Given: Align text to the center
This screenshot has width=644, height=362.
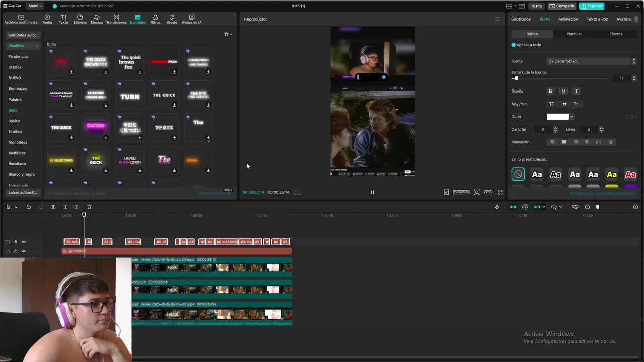Looking at the screenshot, I should [564, 142].
